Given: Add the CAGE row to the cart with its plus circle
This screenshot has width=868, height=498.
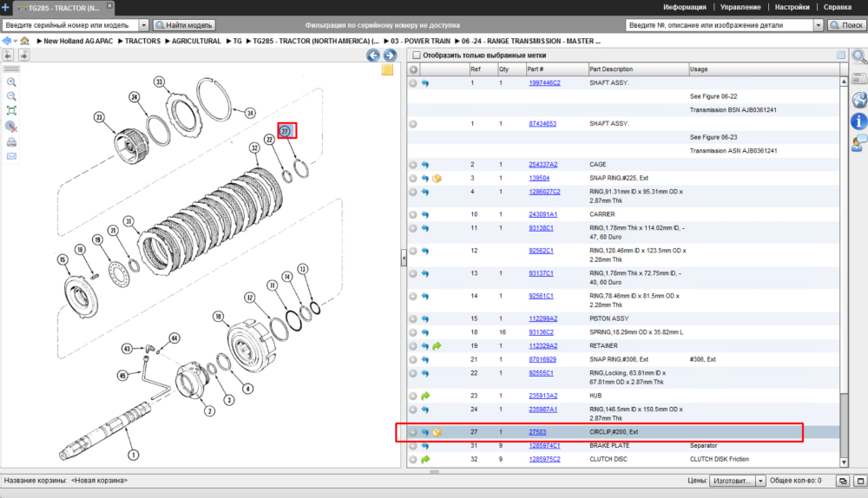Looking at the screenshot, I should coord(413,165).
